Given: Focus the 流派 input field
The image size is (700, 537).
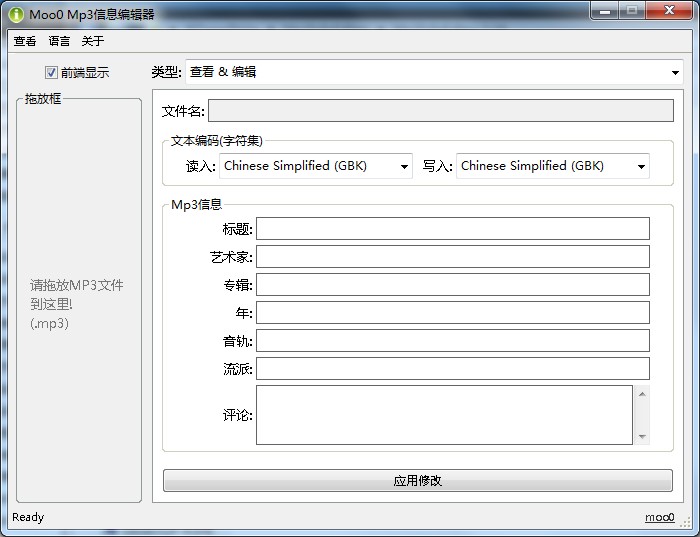Looking at the screenshot, I should [x=453, y=369].
